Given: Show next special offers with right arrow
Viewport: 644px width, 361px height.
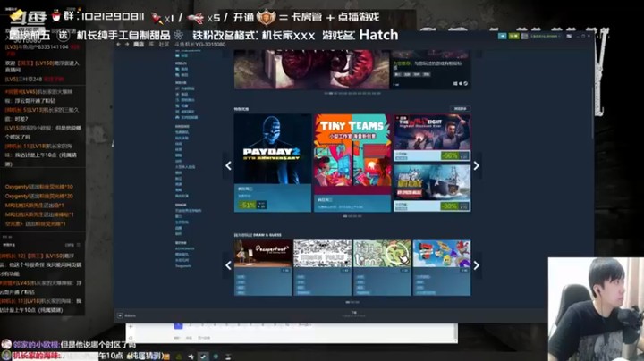Looking at the screenshot, I should (x=476, y=165).
